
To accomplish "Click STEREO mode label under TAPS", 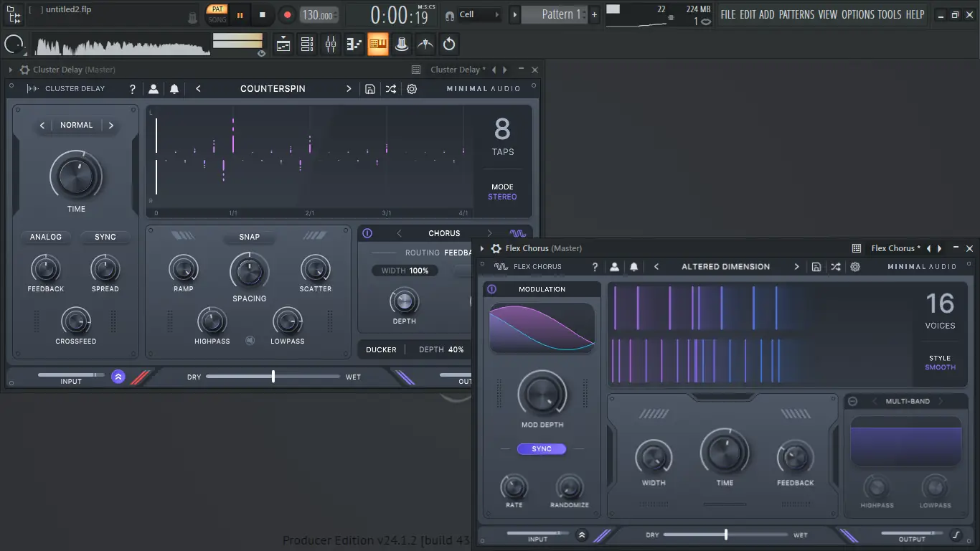I will (x=502, y=197).
